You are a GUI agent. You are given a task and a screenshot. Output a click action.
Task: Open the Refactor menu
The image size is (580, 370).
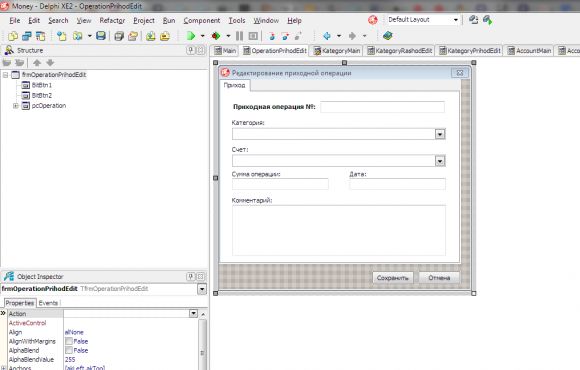[x=112, y=21]
